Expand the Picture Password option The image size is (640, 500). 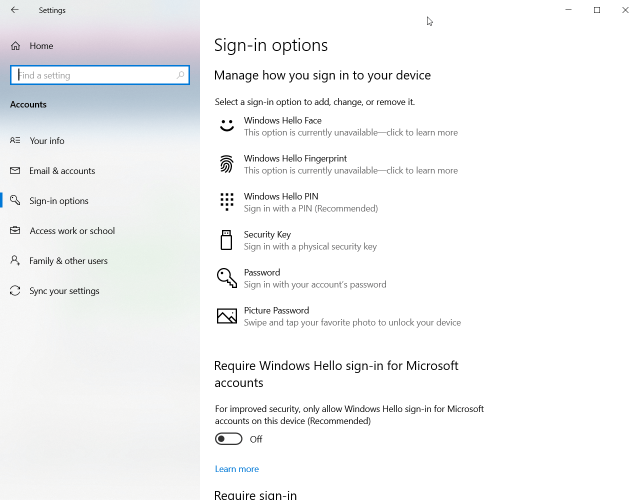point(351,316)
